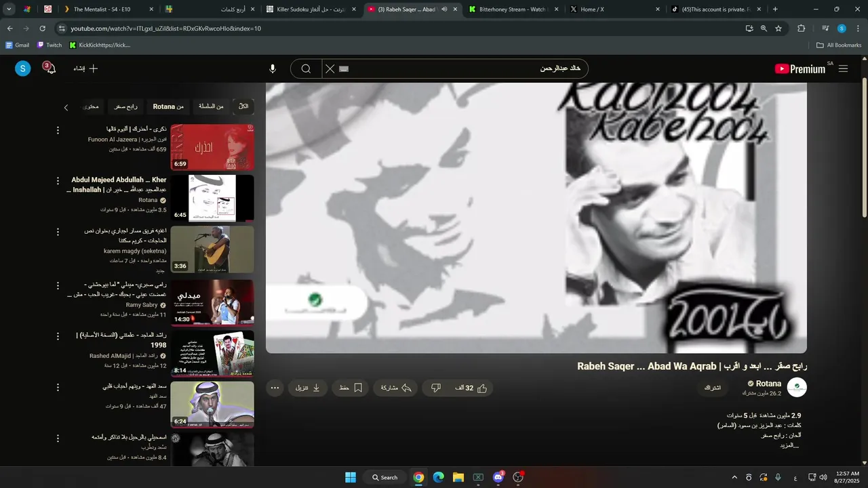
Task: Open the browser zoom magnifier in address bar
Action: tap(764, 28)
